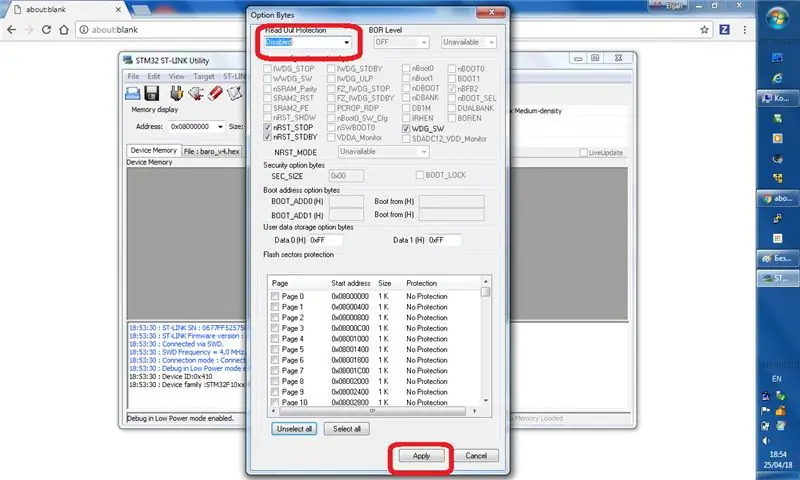The width and height of the screenshot is (800, 480).
Task: Switch to File : baro_v4.hex tab
Action: tap(211, 151)
